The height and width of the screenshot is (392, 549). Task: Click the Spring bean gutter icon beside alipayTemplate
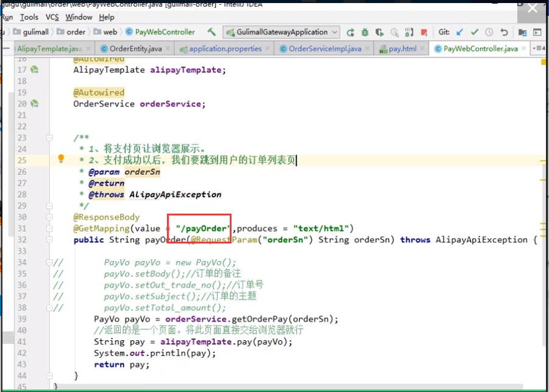coord(35,70)
